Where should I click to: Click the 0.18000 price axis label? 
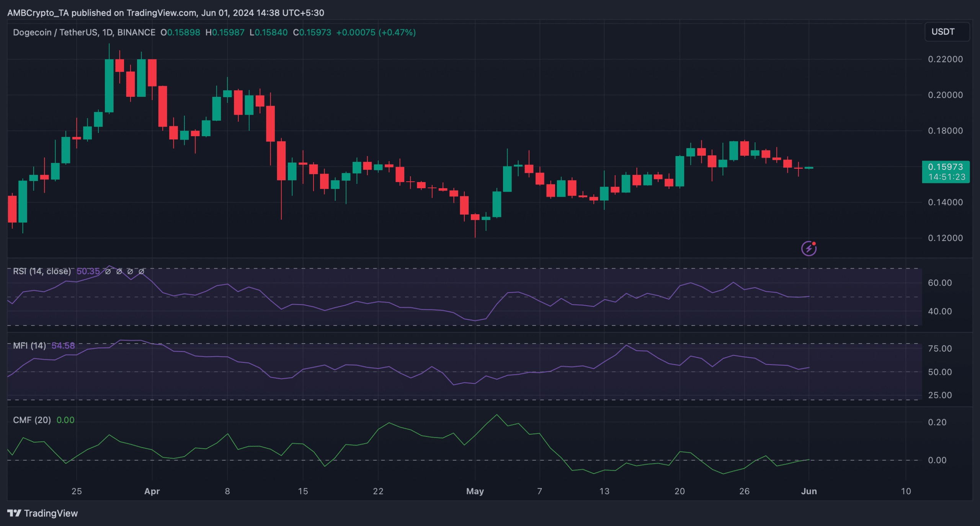coord(945,131)
